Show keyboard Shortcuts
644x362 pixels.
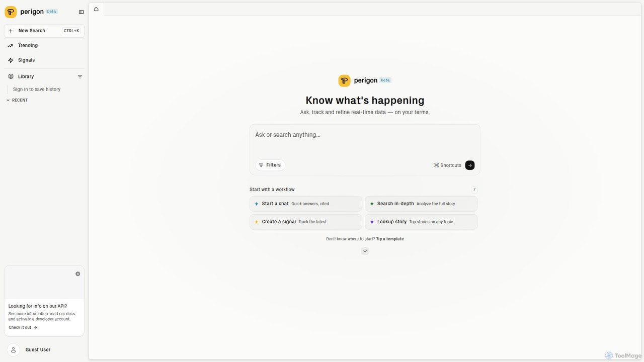point(447,165)
